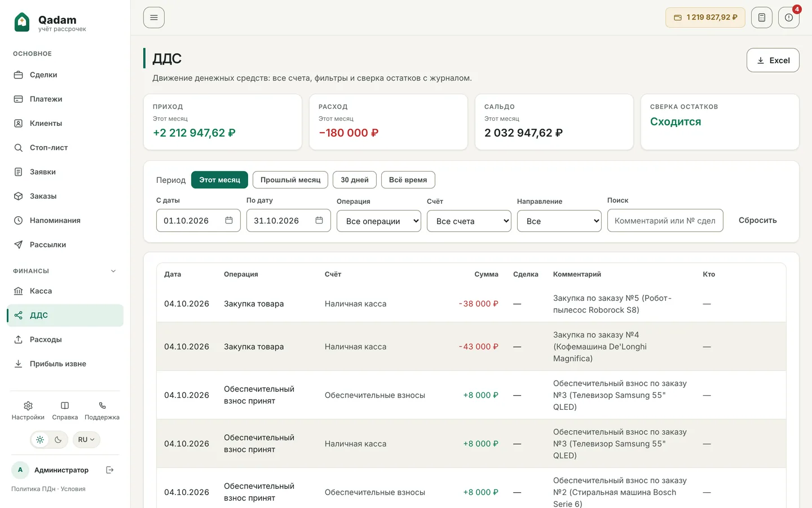Open the RU language dropdown
The image size is (812, 508).
(86, 440)
